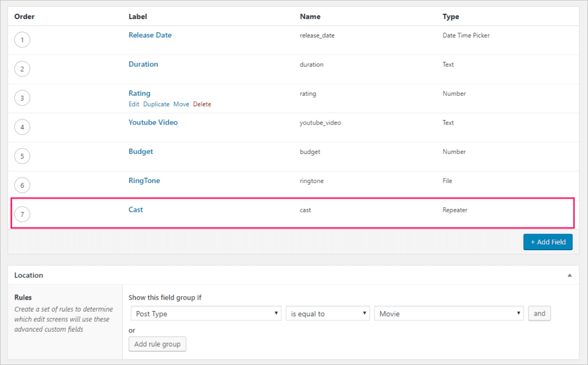Click the 'Add rule group' button

157,344
